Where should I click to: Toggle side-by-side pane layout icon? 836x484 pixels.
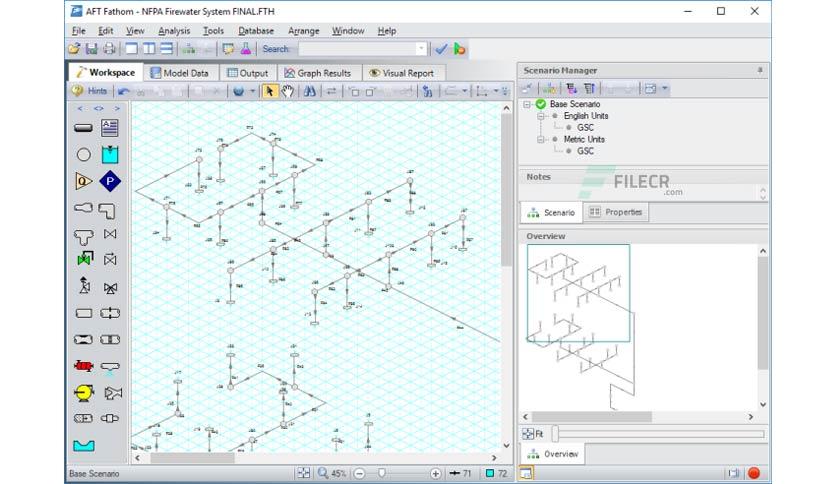pos(149,49)
